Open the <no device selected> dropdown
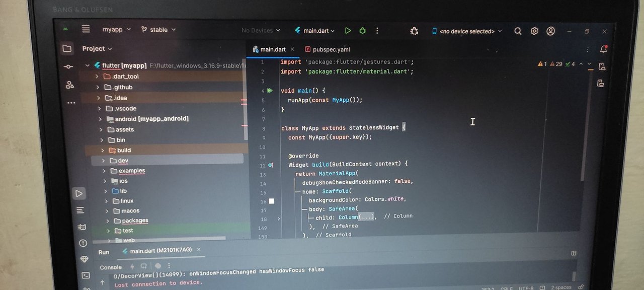The width and height of the screenshot is (644, 290). (x=467, y=31)
